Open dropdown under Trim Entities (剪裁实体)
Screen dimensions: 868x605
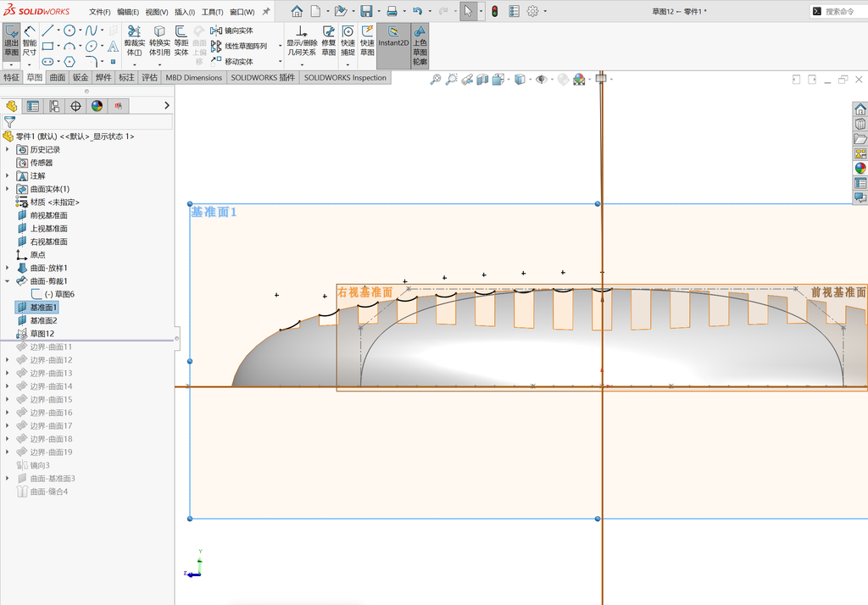coord(135,64)
